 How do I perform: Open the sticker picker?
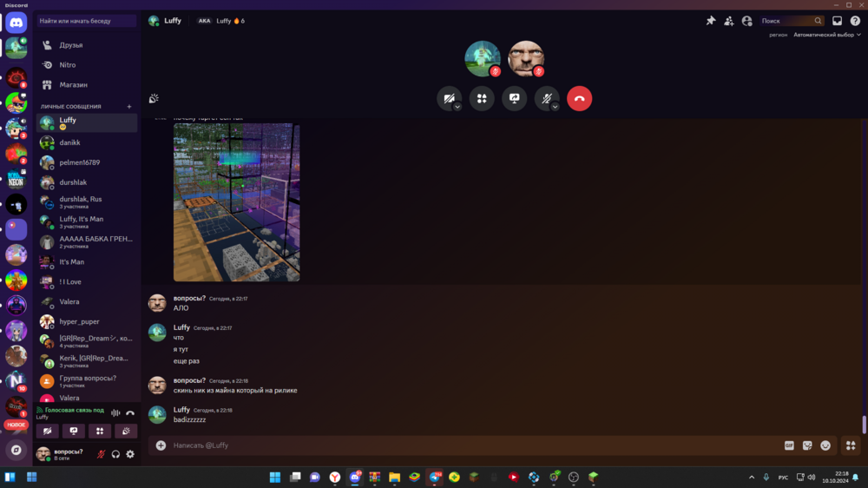807,445
